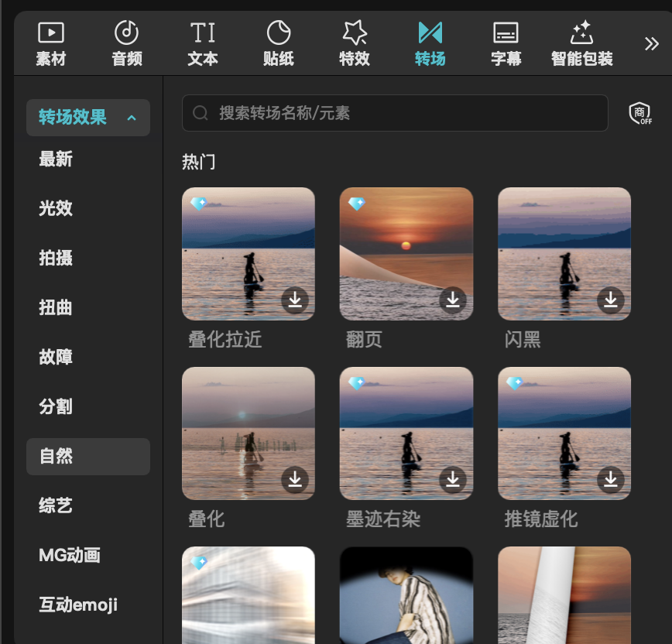The image size is (672, 644).
Task: Expand more tabs with double-chevron arrow
Action: 651,43
